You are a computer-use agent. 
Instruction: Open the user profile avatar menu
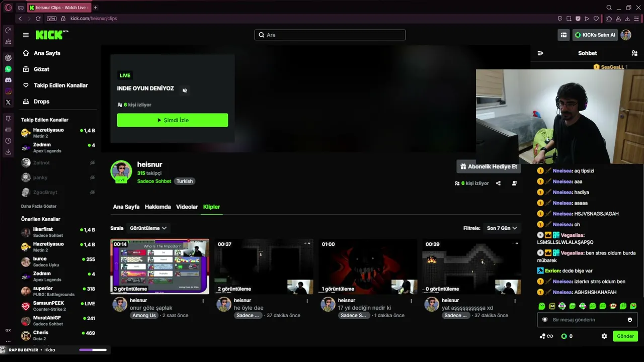(626, 35)
